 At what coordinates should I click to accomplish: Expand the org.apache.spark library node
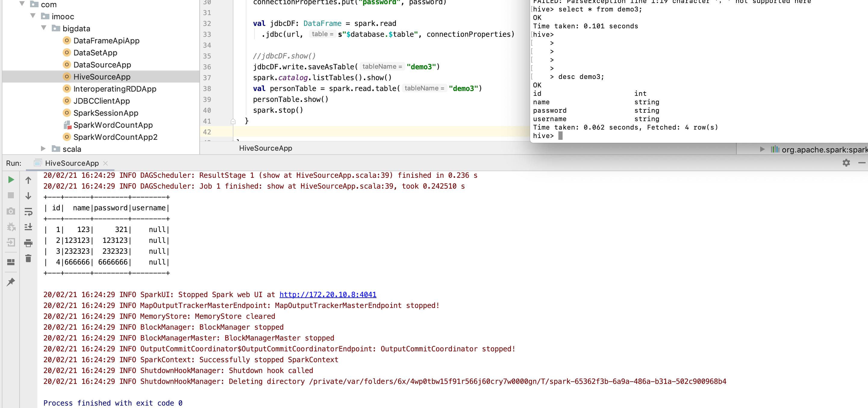[x=762, y=149]
